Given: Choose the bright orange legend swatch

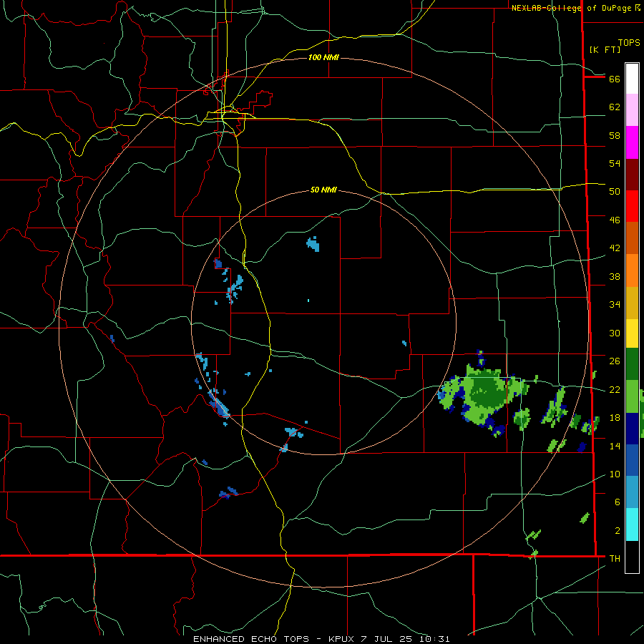Looking at the screenshot, I should 632,270.
